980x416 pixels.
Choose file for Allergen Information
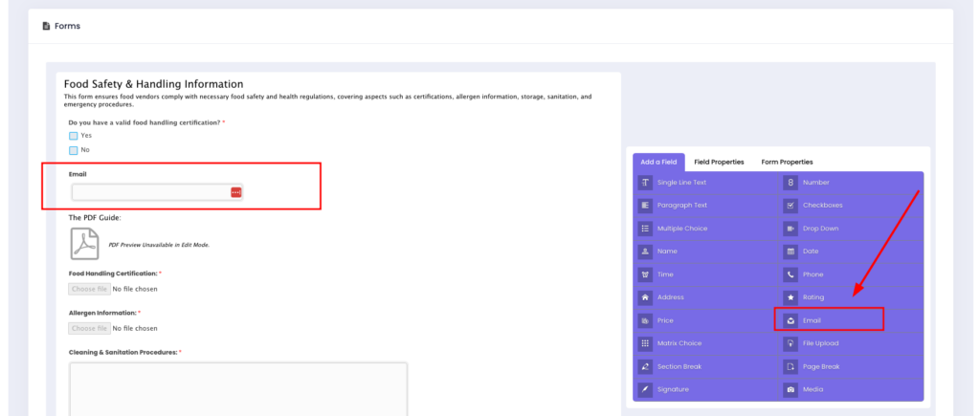[88, 328]
